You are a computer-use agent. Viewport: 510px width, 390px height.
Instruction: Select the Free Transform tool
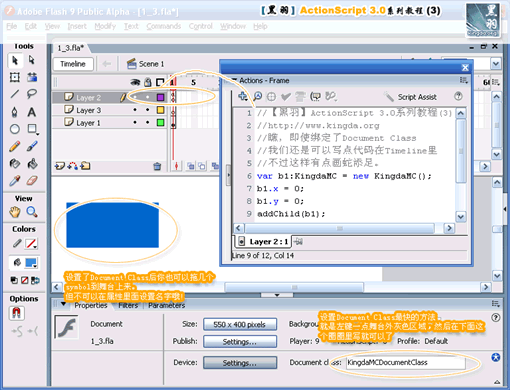(x=15, y=77)
